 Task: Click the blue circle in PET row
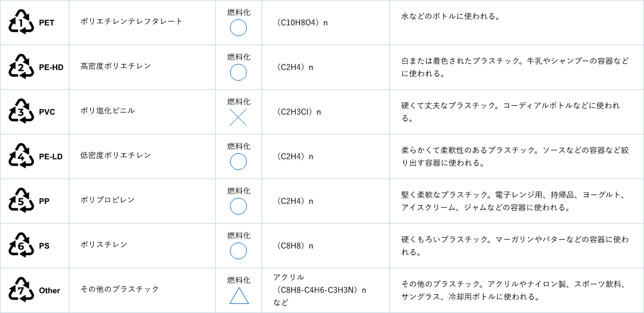pyautogui.click(x=238, y=28)
